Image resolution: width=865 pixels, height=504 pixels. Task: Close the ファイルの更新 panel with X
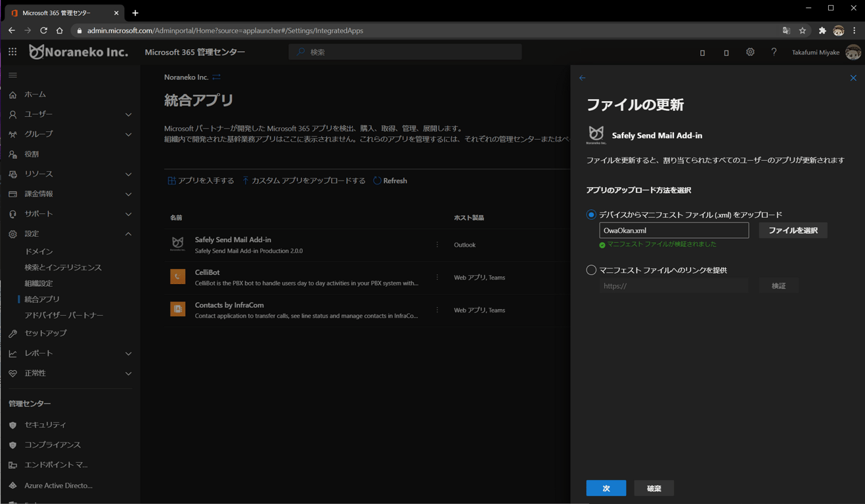(x=853, y=78)
